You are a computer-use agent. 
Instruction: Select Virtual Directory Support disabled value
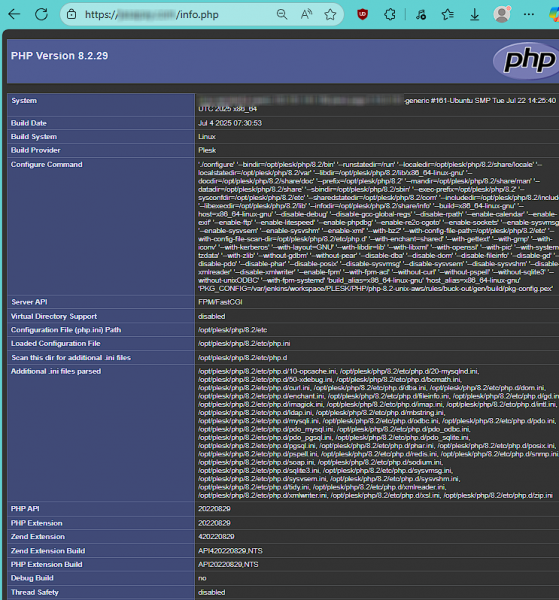(212, 316)
